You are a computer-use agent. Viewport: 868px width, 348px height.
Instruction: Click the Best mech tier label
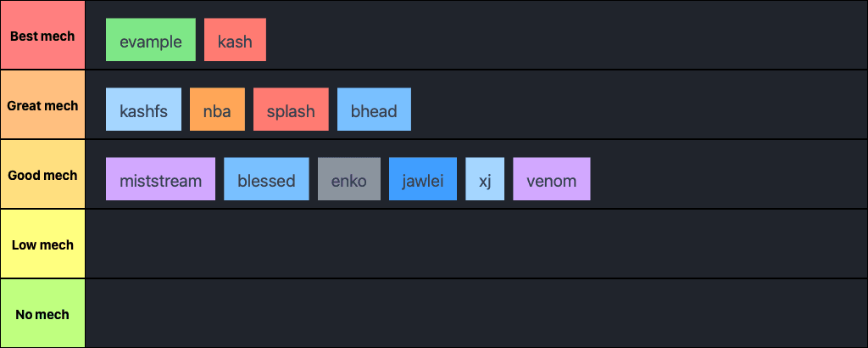(42, 36)
